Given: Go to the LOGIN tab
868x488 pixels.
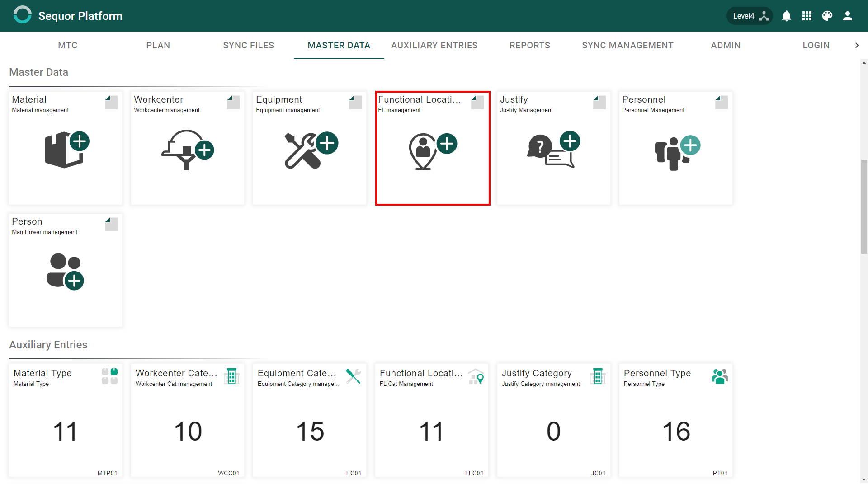Looking at the screenshot, I should tap(816, 45).
